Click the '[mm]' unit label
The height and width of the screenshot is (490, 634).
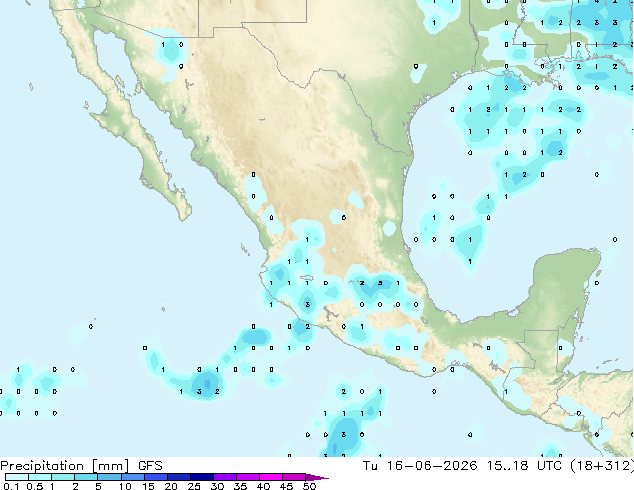tap(111, 466)
